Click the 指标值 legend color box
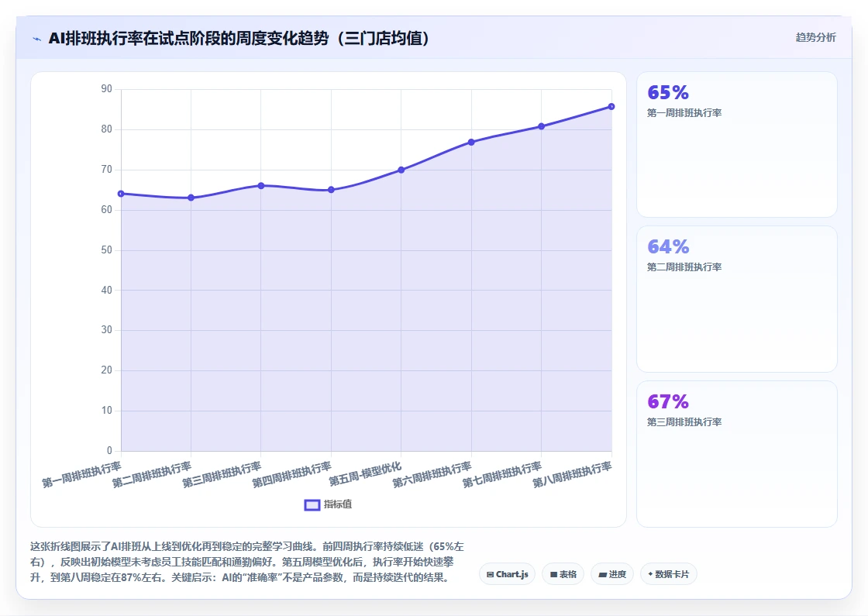This screenshot has width=868, height=616. pos(312,504)
